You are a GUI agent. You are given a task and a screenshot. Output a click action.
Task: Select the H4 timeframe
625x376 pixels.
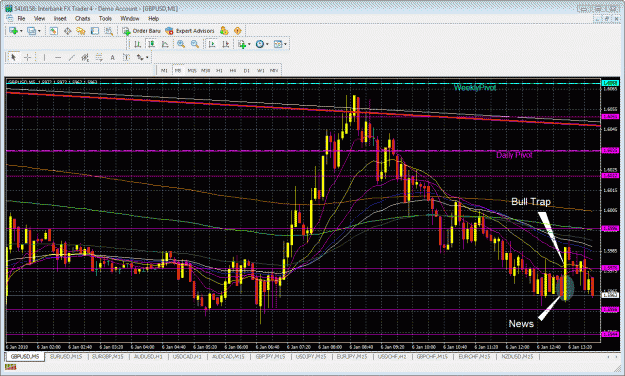(x=233, y=70)
